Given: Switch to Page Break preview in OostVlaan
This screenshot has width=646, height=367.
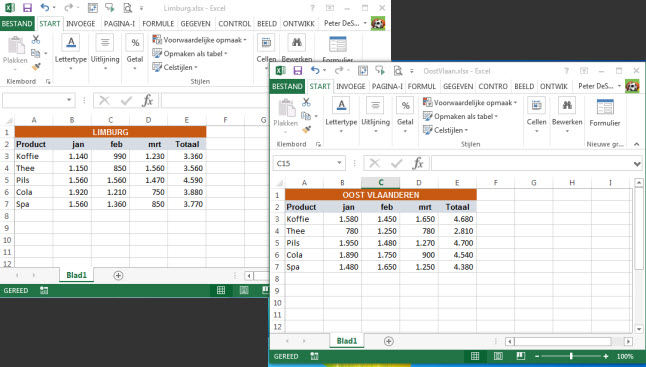Looking at the screenshot, I should [521, 356].
